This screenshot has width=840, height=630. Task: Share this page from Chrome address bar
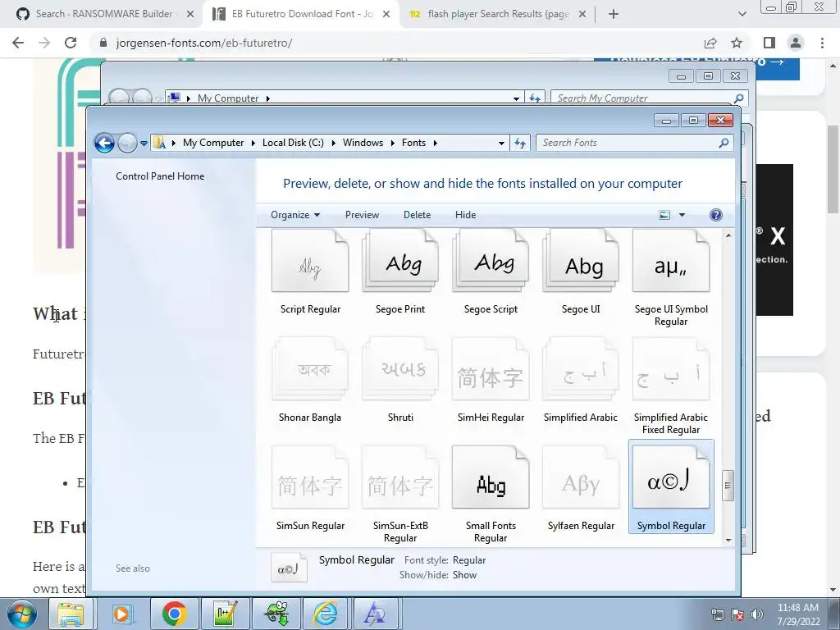click(710, 43)
